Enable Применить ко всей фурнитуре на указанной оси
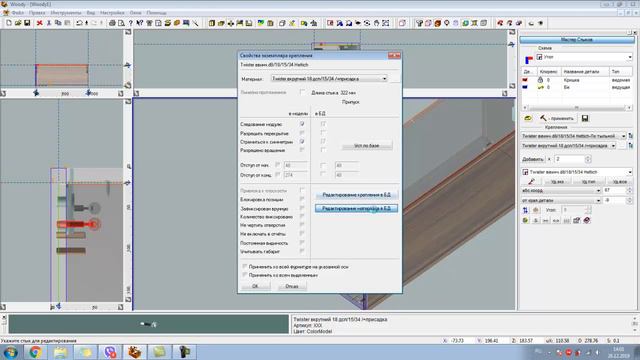This screenshot has height=360, width=640. tap(245, 267)
